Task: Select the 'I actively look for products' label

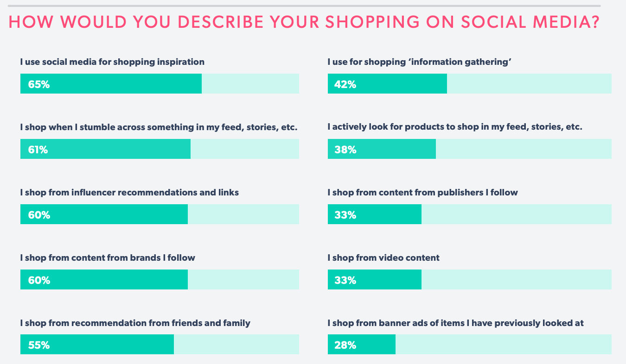Action: point(454,127)
